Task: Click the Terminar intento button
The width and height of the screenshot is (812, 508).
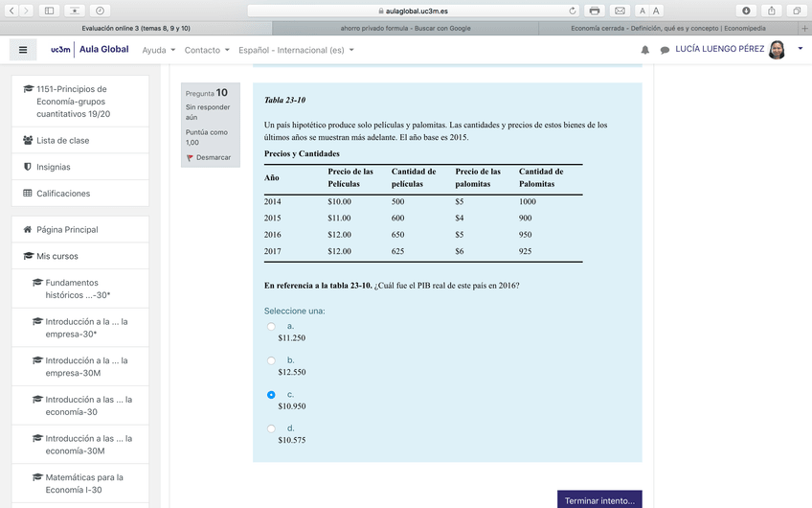Action: click(599, 500)
